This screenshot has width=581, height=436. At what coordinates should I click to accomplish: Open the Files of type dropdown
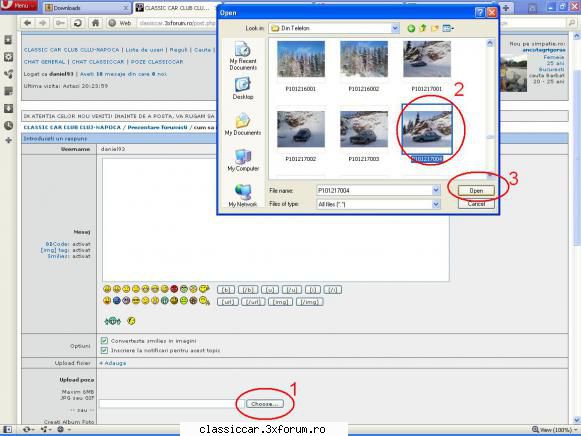click(436, 204)
